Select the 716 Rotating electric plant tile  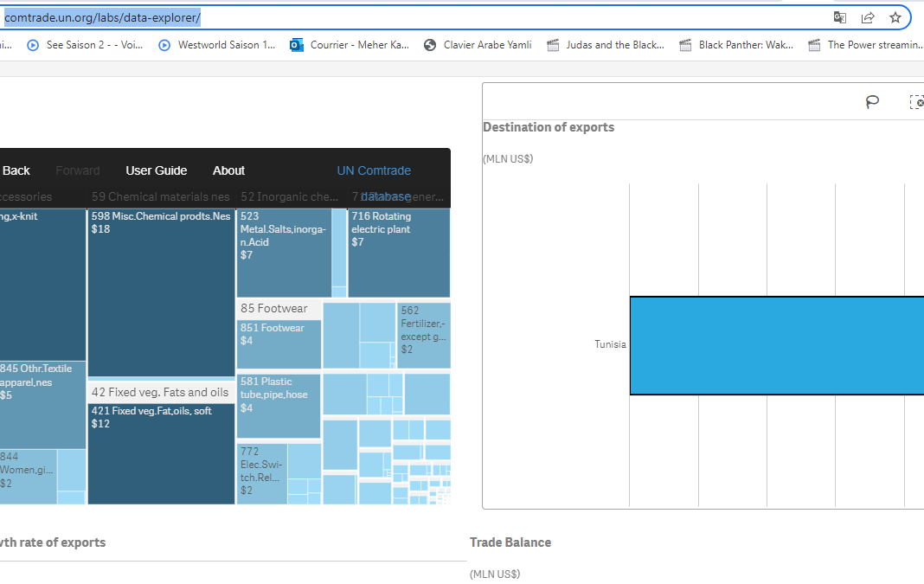pyautogui.click(x=399, y=253)
